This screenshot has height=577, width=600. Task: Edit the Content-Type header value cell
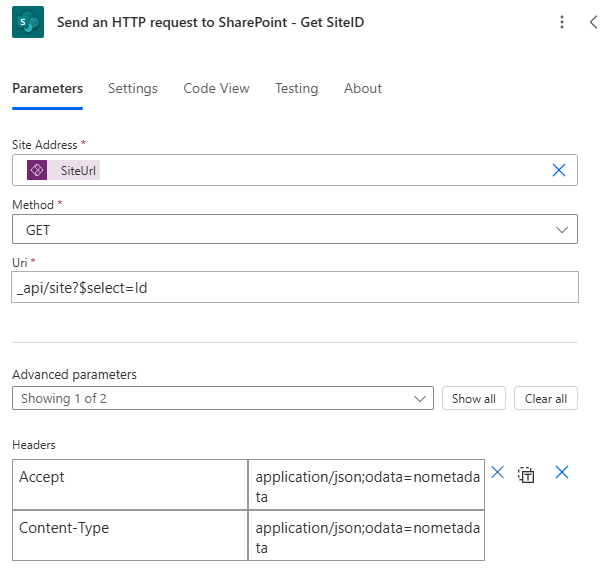[367, 536]
